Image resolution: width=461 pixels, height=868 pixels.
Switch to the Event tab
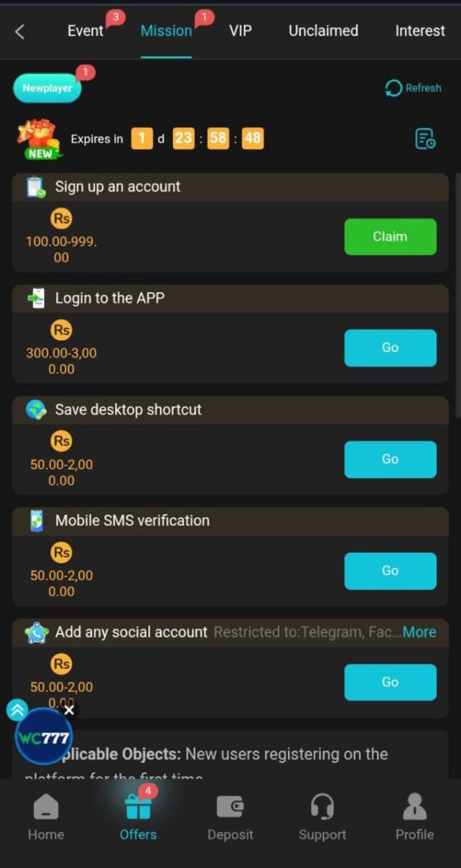coord(86,31)
